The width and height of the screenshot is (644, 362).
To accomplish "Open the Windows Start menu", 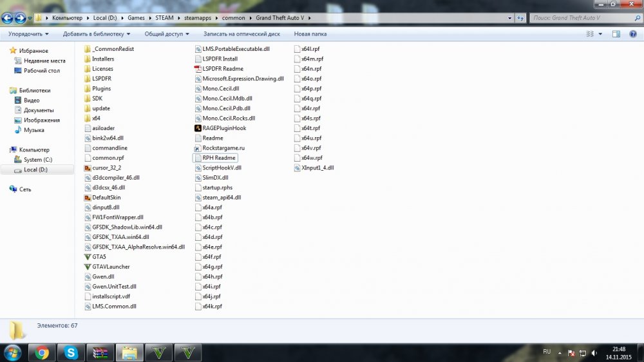I will coord(12,353).
